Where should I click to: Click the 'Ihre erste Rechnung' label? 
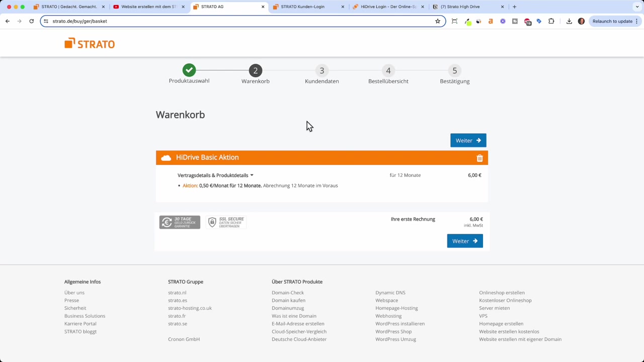pyautogui.click(x=413, y=219)
